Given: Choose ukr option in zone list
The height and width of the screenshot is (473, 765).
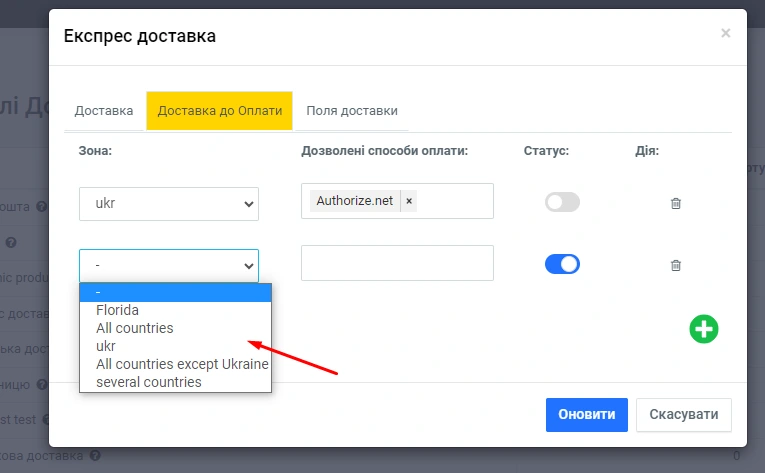Looking at the screenshot, I should coord(106,346).
